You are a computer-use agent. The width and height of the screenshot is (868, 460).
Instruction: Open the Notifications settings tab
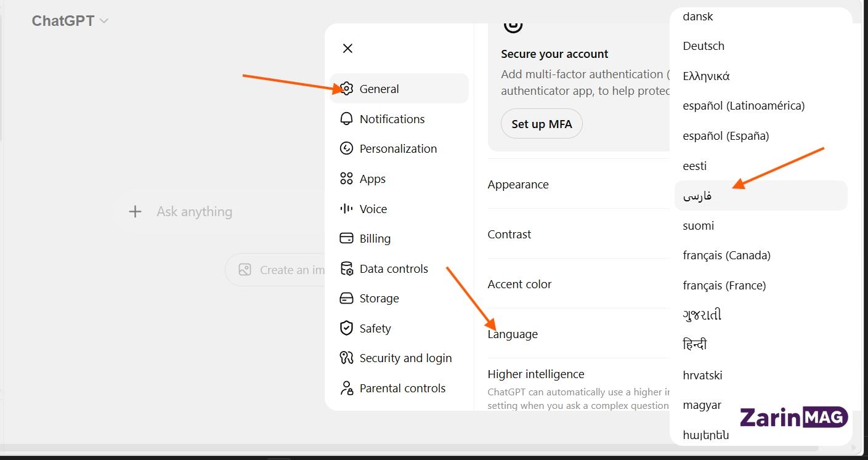click(x=399, y=119)
